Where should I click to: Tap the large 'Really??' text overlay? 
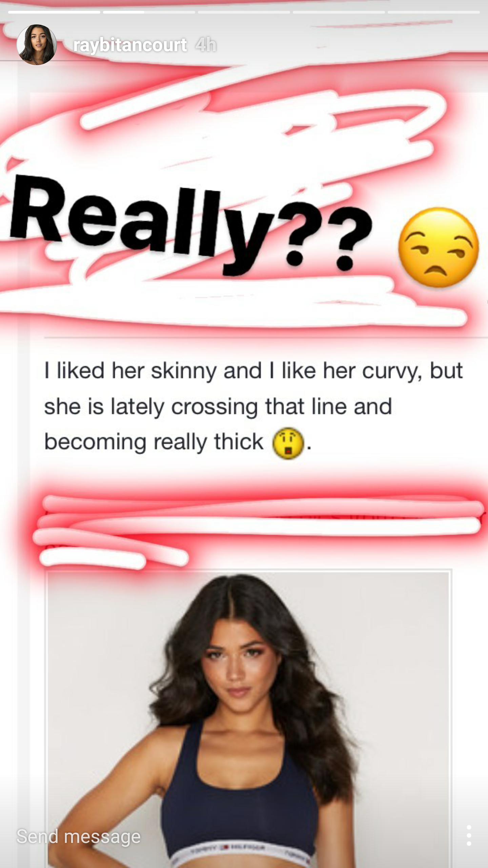coord(191,225)
